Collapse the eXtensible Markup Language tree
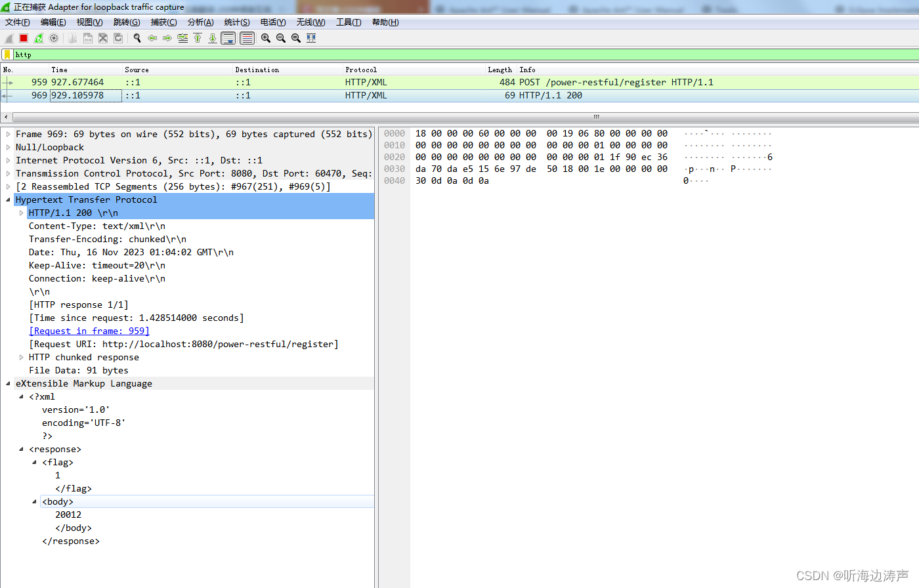This screenshot has width=919, height=588. pyautogui.click(x=8, y=383)
